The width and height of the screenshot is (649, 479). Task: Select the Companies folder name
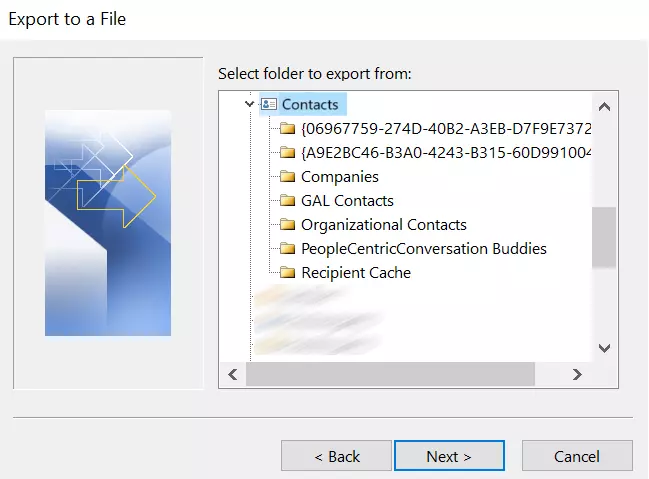point(340,177)
